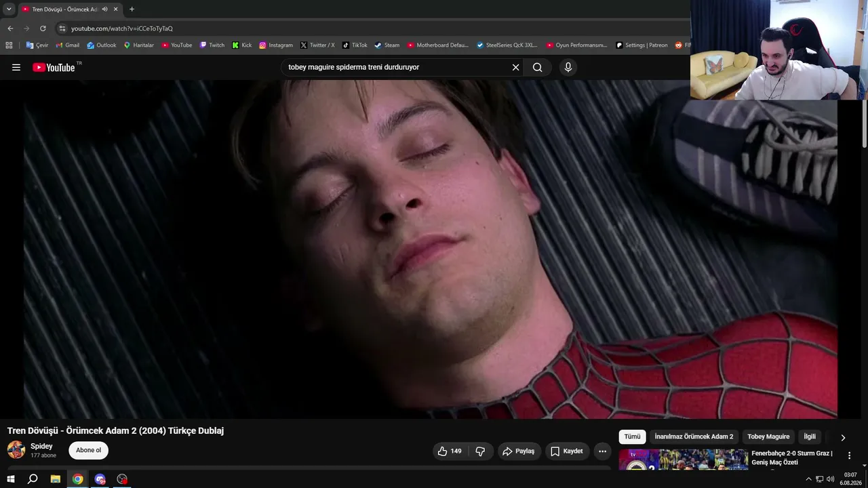Open the Settings | Patreon bookmark
The height and width of the screenshot is (488, 868).
642,45
